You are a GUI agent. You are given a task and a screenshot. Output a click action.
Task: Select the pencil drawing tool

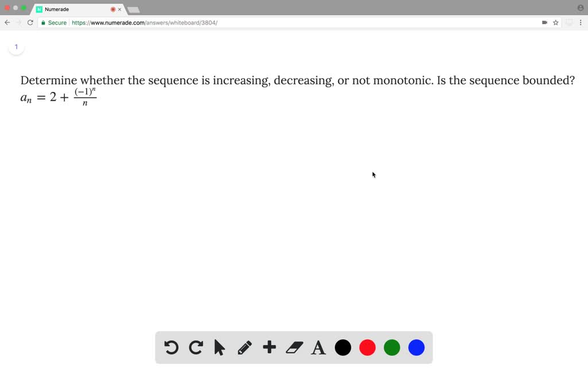[x=244, y=347]
